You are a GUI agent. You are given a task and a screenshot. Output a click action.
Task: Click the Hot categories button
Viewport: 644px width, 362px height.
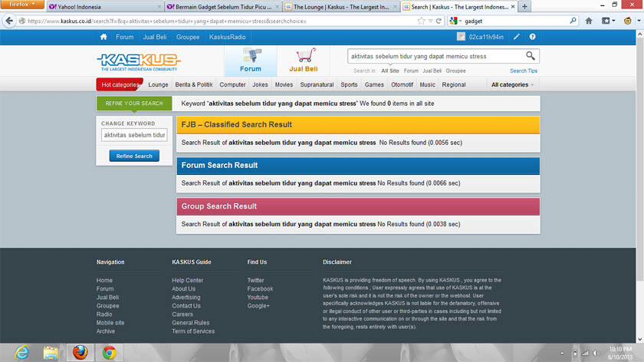tap(120, 84)
